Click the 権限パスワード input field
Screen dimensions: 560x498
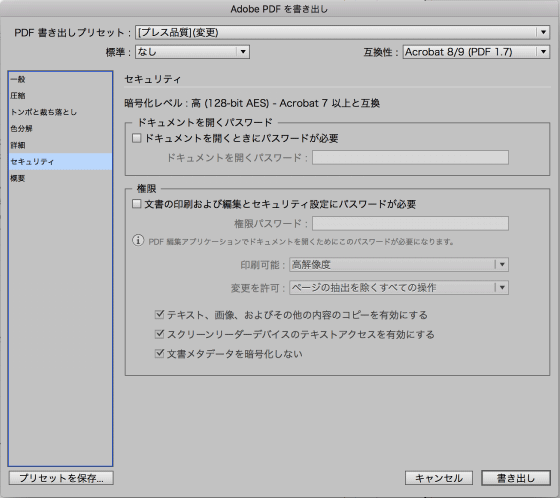(x=410, y=224)
